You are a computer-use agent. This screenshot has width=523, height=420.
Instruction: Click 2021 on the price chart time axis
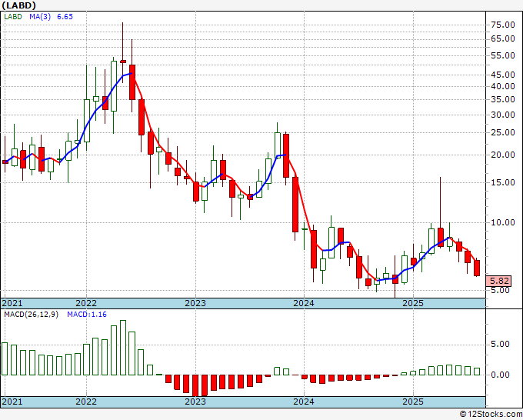click(x=12, y=303)
